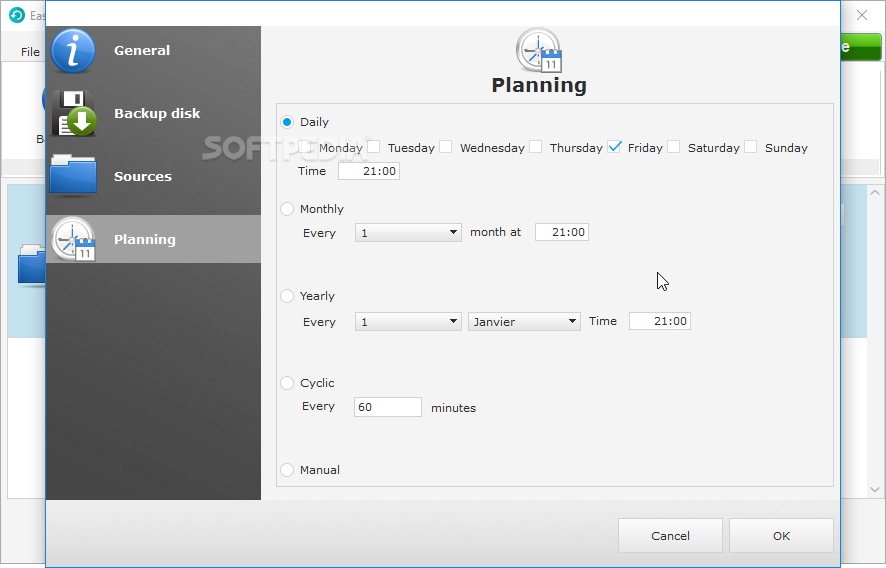Click the Cancel button
Image resolution: width=886 pixels, height=568 pixels.
(670, 536)
